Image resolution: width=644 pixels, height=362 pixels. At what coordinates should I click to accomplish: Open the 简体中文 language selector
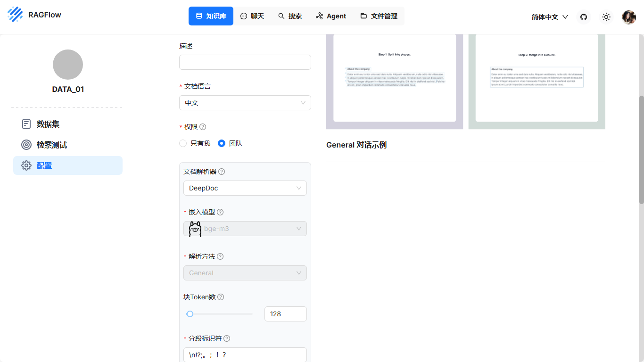coord(550,17)
